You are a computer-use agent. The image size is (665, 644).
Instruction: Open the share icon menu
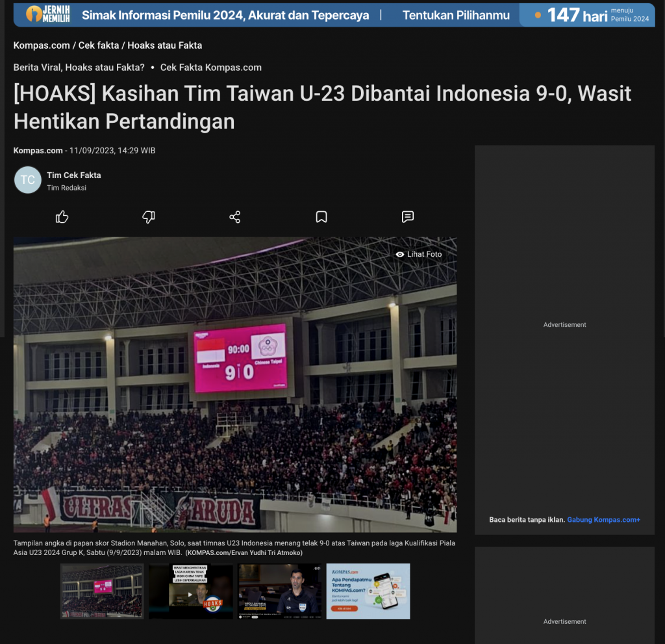tap(235, 217)
